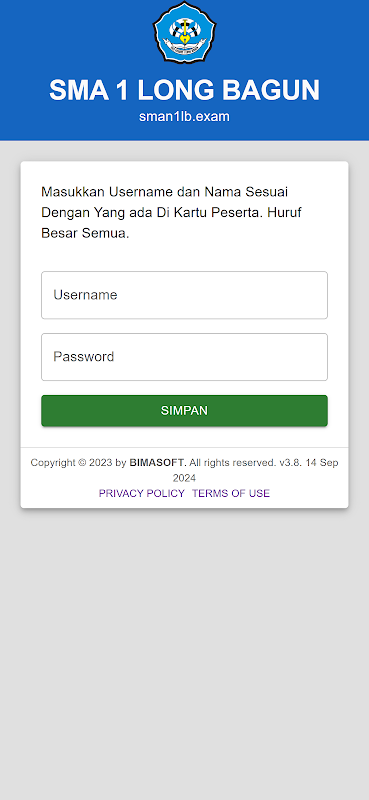Click the green SIMPAN button

click(184, 411)
